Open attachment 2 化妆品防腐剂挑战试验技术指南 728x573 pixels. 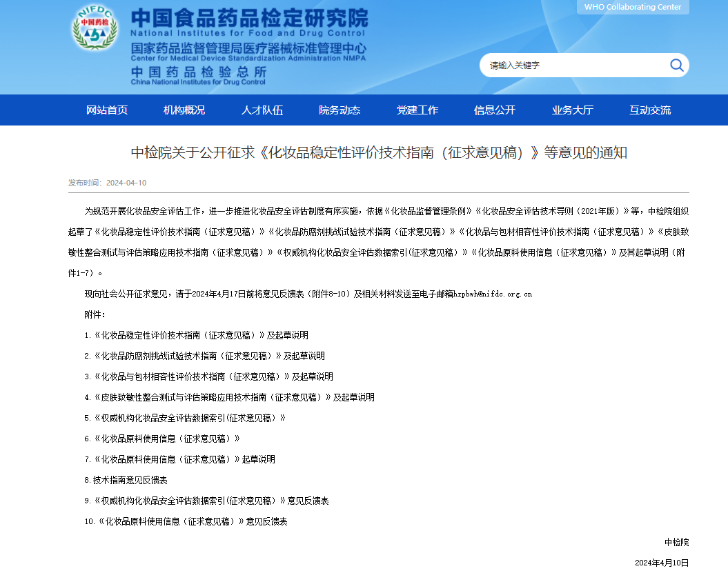[204, 356]
